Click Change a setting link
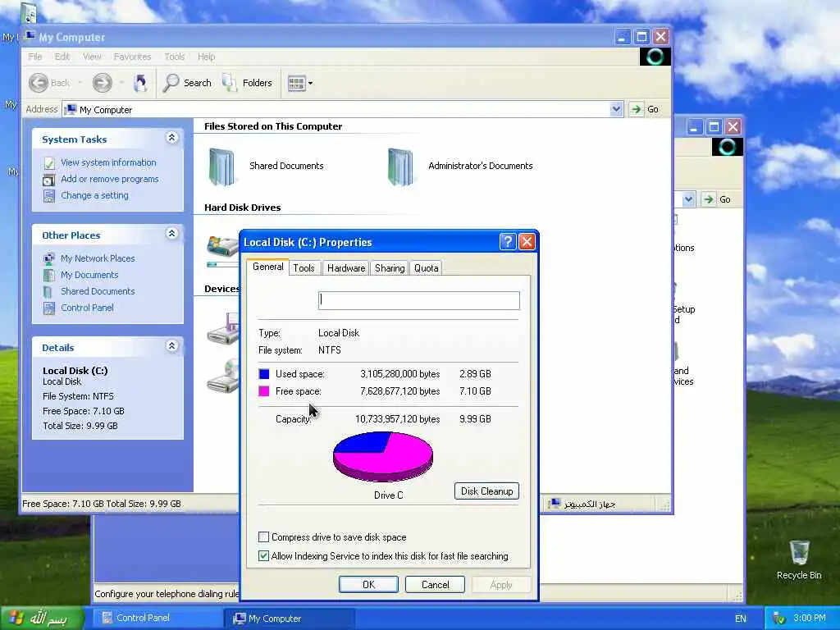The width and height of the screenshot is (840, 630). pyautogui.click(x=94, y=195)
